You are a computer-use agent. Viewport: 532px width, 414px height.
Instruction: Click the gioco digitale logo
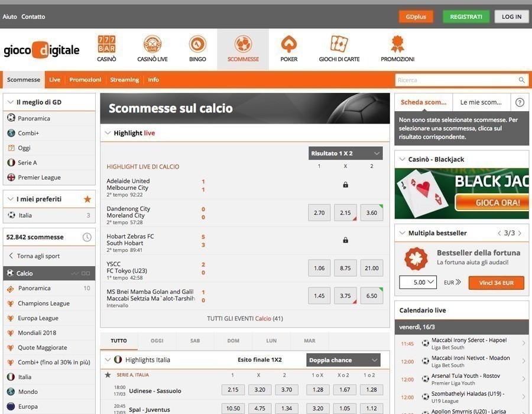pos(41,50)
